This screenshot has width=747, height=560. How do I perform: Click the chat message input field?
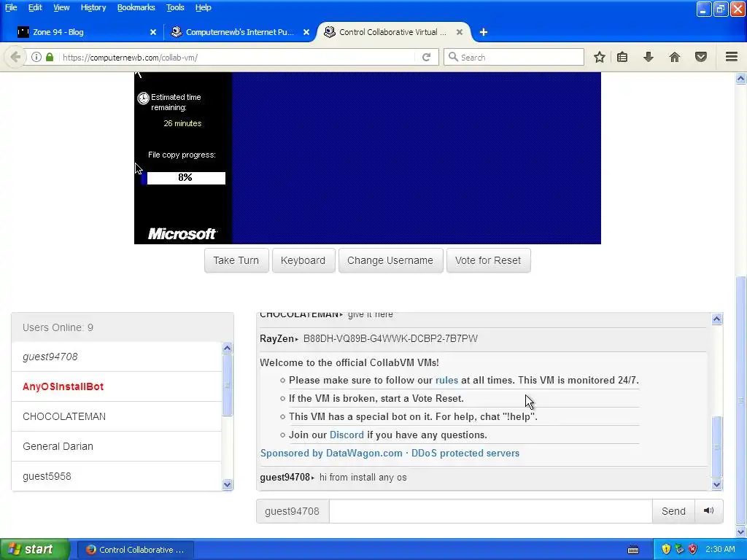click(x=491, y=511)
